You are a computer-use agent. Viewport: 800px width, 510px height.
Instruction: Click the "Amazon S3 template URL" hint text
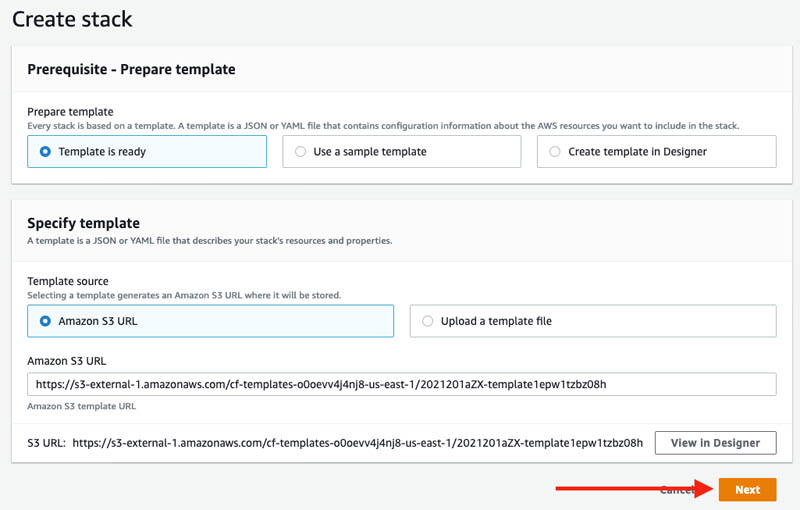82,406
